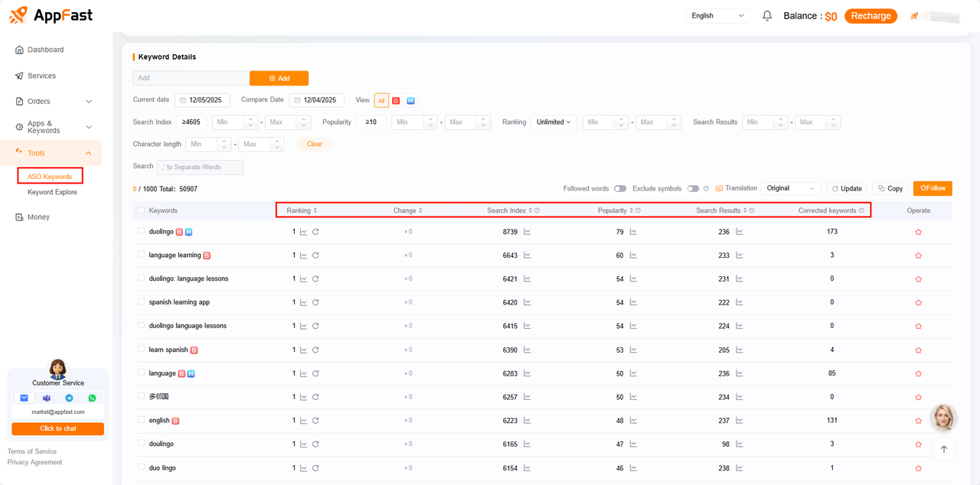Toggle the Followed words switch

coord(619,188)
